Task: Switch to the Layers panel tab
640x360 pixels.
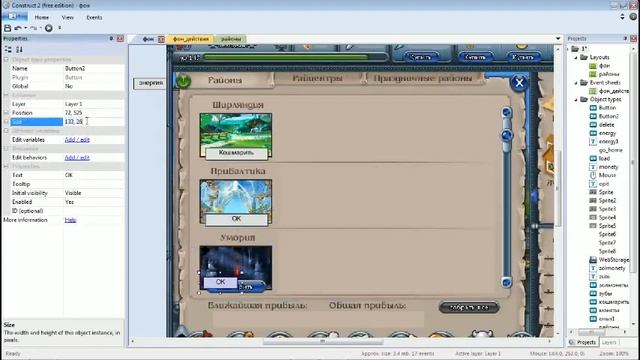Action: coord(609,342)
